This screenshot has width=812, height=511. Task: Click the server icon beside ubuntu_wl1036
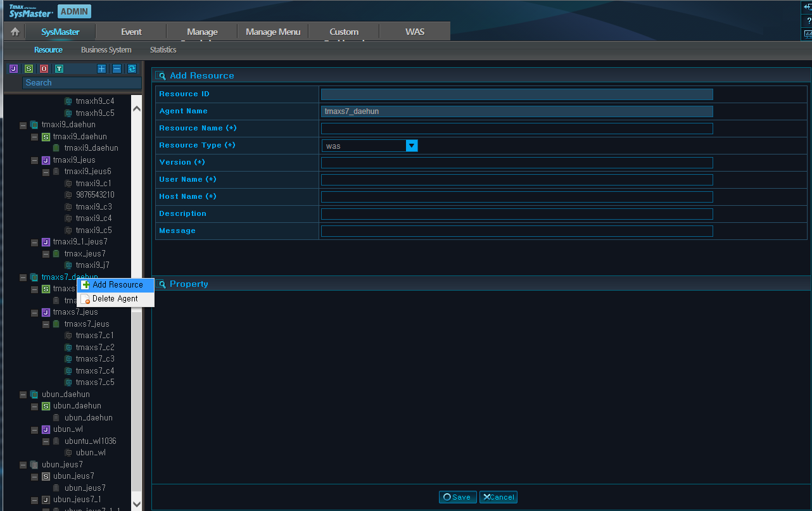(56, 441)
